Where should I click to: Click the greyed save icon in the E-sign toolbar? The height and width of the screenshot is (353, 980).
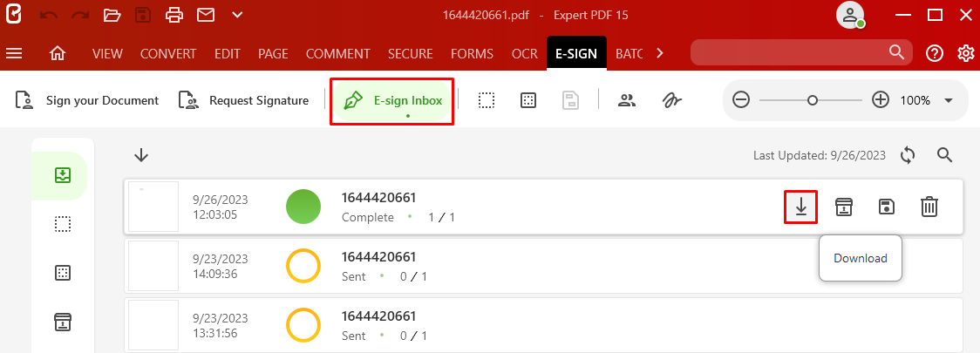570,100
